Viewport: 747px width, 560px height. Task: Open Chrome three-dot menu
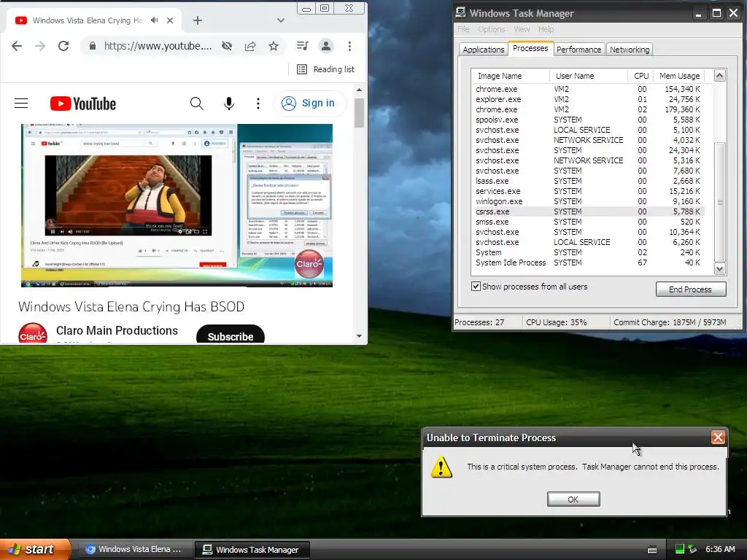pos(349,46)
